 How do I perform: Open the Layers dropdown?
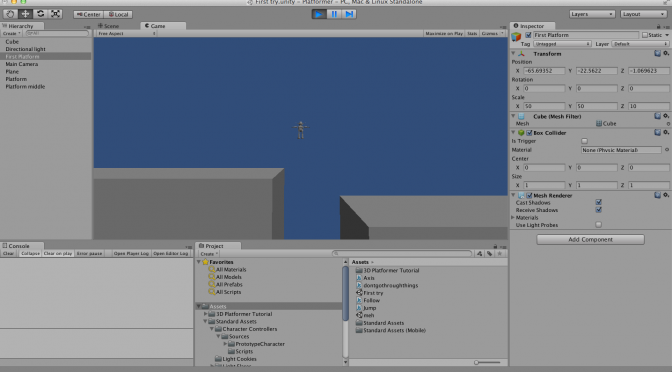[592, 14]
